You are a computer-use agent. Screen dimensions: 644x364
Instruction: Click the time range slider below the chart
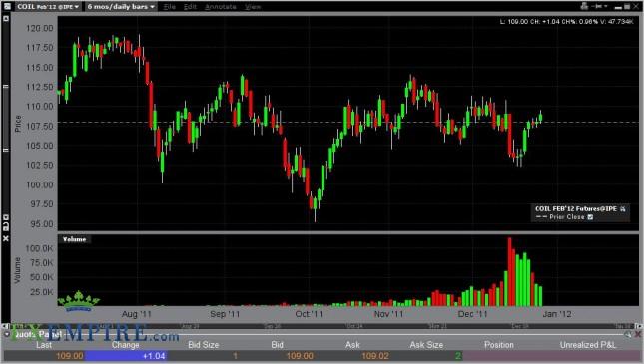point(322,326)
